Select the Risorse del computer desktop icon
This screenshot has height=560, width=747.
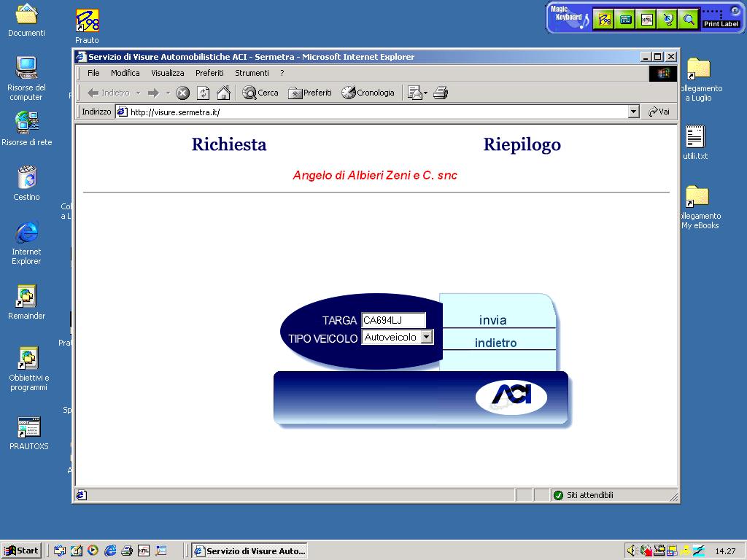(x=26, y=79)
